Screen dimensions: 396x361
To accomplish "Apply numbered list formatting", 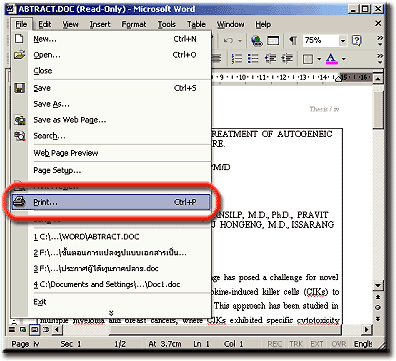I will coord(237,59).
